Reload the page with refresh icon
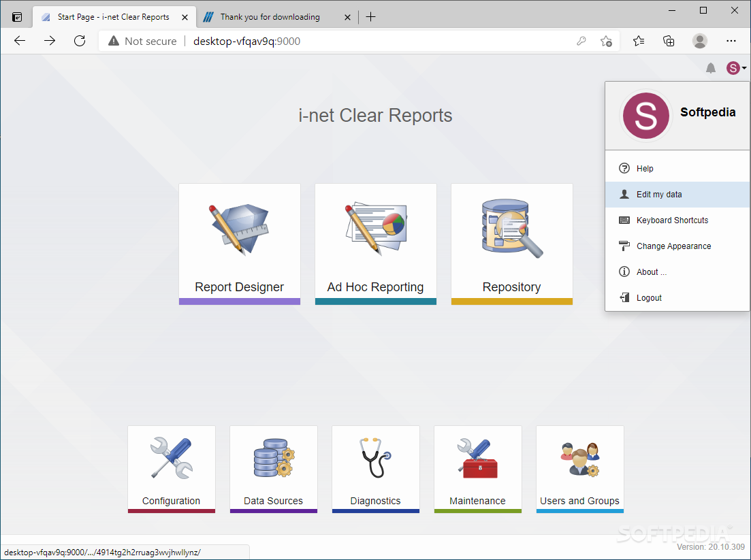Screen dimensions: 751x560 click(x=80, y=41)
